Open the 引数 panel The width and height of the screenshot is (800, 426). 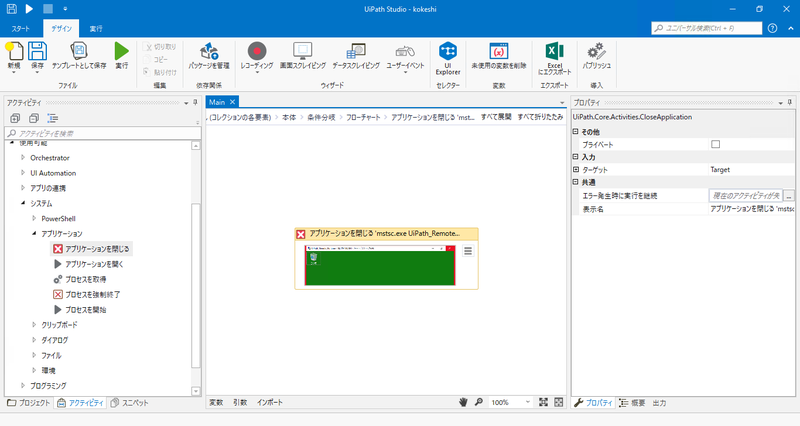[x=240, y=402]
